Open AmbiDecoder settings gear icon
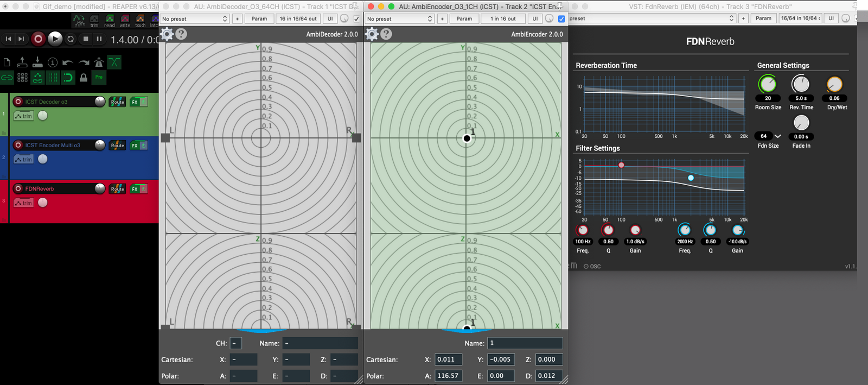 [167, 34]
